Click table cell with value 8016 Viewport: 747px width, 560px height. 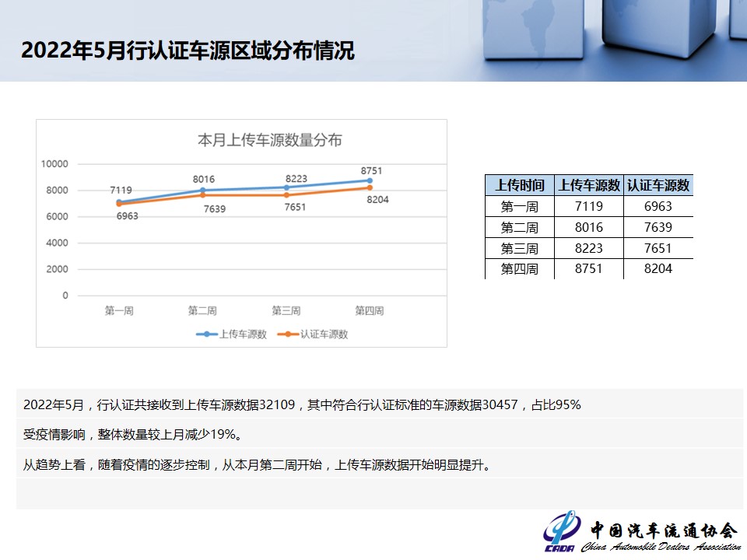(589, 228)
